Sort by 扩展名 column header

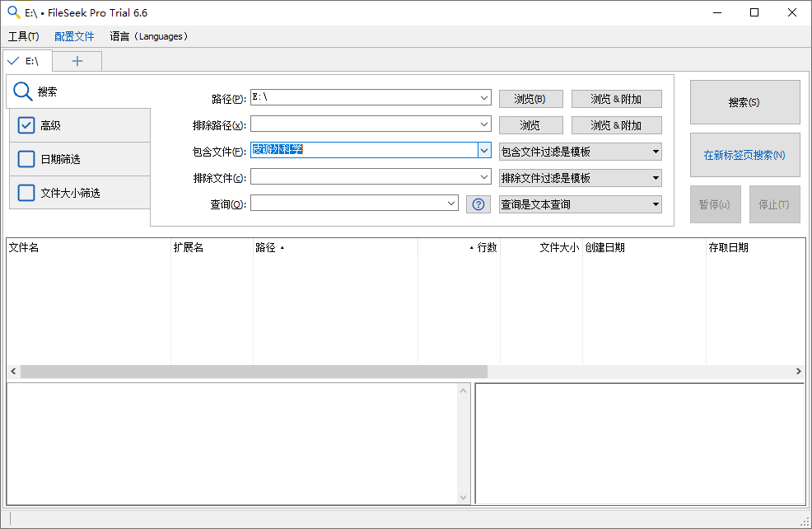[212, 248]
